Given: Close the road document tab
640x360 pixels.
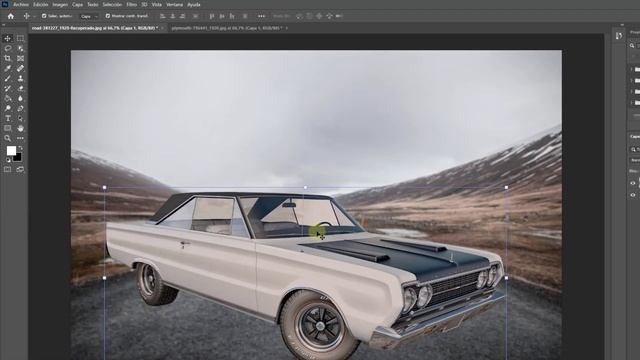Looking at the screenshot, I should pos(162,28).
